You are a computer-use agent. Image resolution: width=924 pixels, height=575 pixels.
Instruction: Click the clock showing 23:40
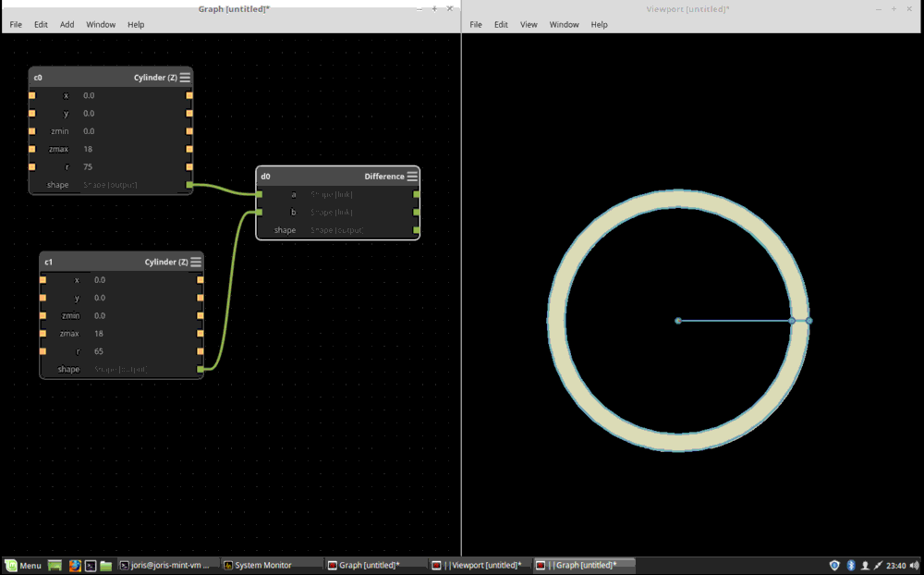(x=895, y=565)
